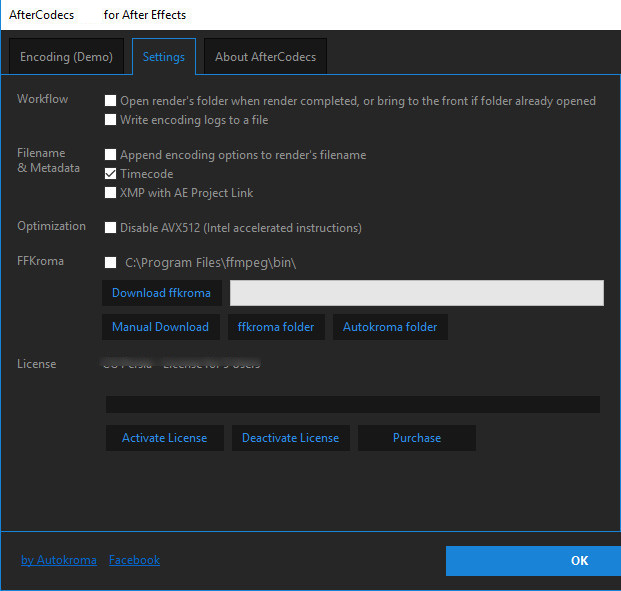Screen dimensions: 621x591
Task: Toggle Write encoding logs to a file
Action: point(110,120)
